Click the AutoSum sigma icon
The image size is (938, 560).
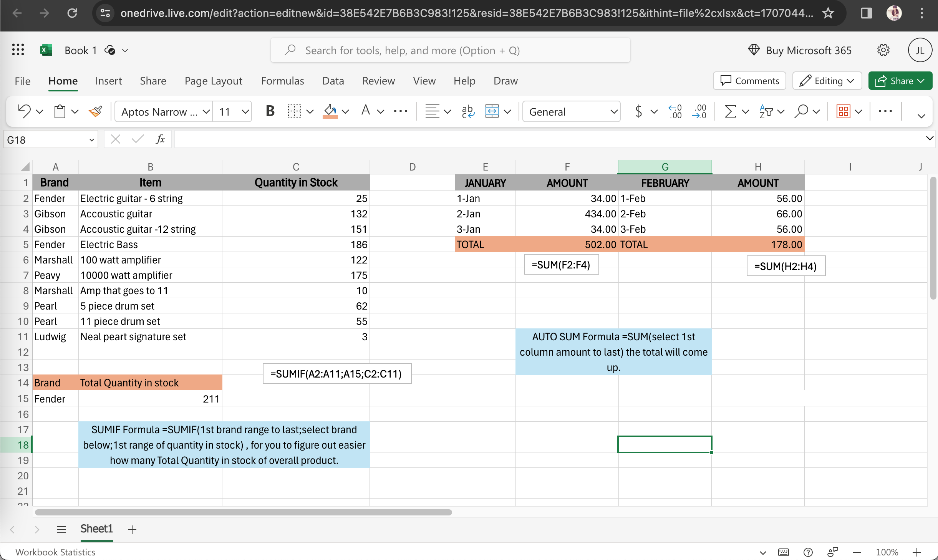(x=730, y=111)
